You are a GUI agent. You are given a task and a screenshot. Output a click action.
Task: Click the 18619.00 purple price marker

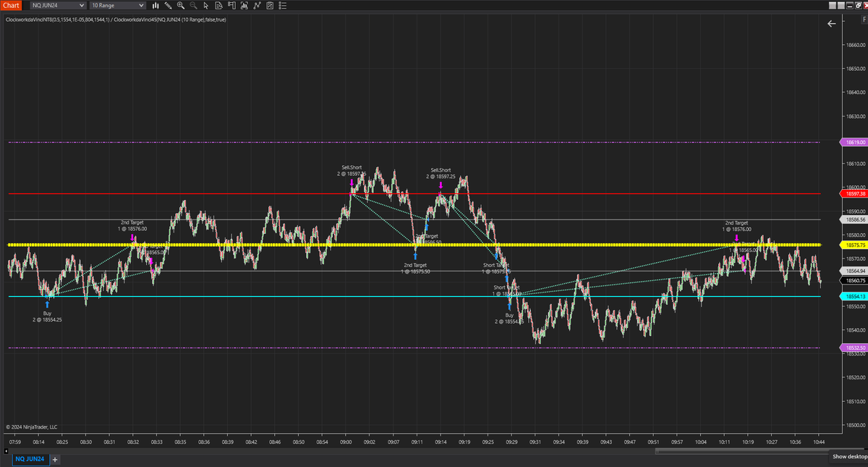[x=854, y=143]
